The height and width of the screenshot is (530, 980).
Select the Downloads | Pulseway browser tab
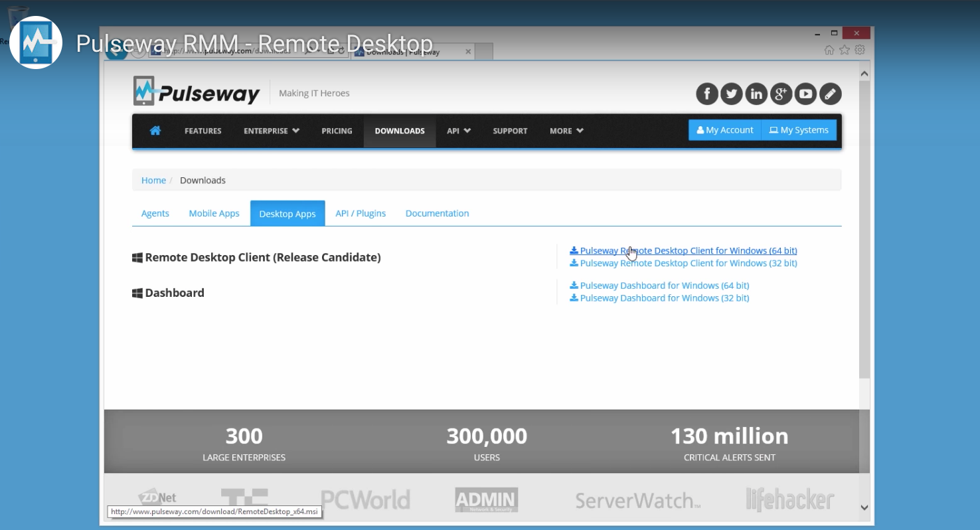[412, 52]
